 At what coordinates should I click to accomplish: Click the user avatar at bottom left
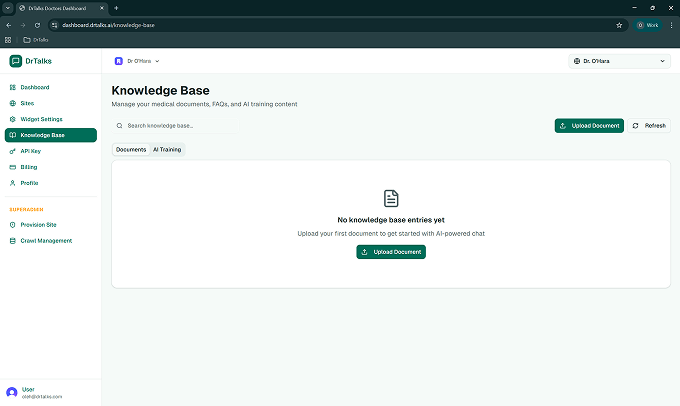[12, 393]
